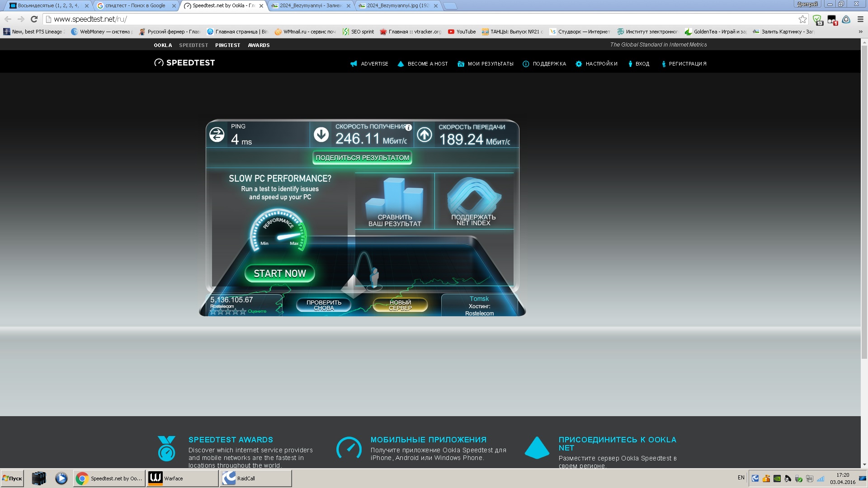Screen dimensions: 868x488
Task: Click the НОВЫЙ СЕРВЕР button
Action: [400, 305]
